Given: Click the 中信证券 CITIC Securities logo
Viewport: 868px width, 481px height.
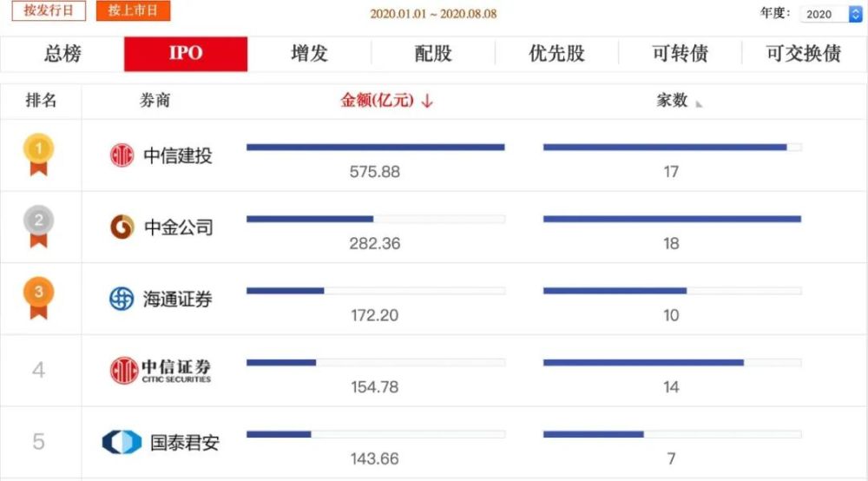Looking at the screenshot, I should (161, 370).
